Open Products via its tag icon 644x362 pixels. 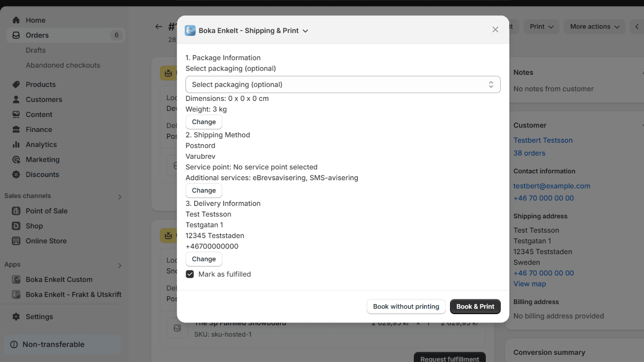pyautogui.click(x=16, y=84)
